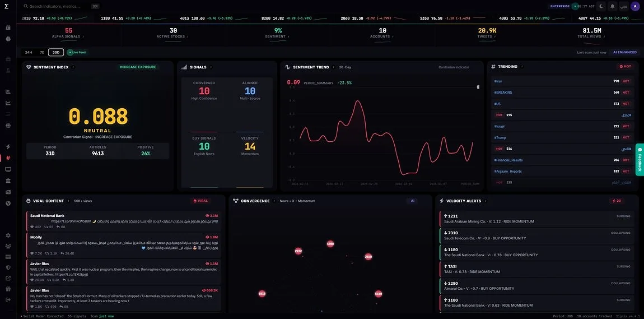
Task: Toggle dark mode with the moon icon
Action: 601,6
